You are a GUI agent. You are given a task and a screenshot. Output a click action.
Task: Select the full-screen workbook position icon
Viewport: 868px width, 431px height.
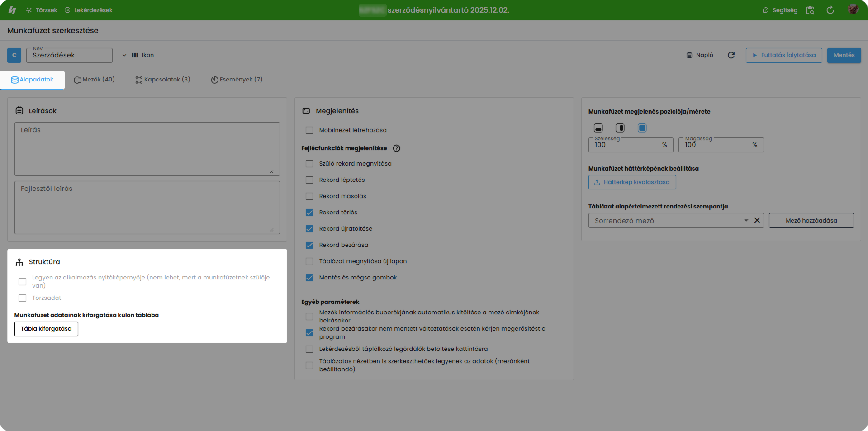(x=642, y=128)
